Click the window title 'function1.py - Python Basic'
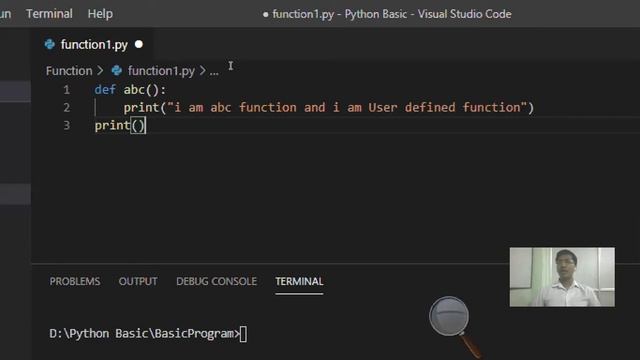Viewport: 640px width, 360px height. coord(340,14)
